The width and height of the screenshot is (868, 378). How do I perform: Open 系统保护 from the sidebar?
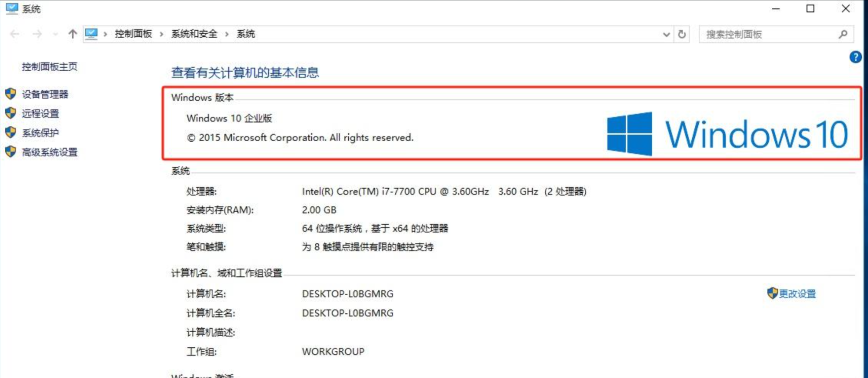point(40,133)
